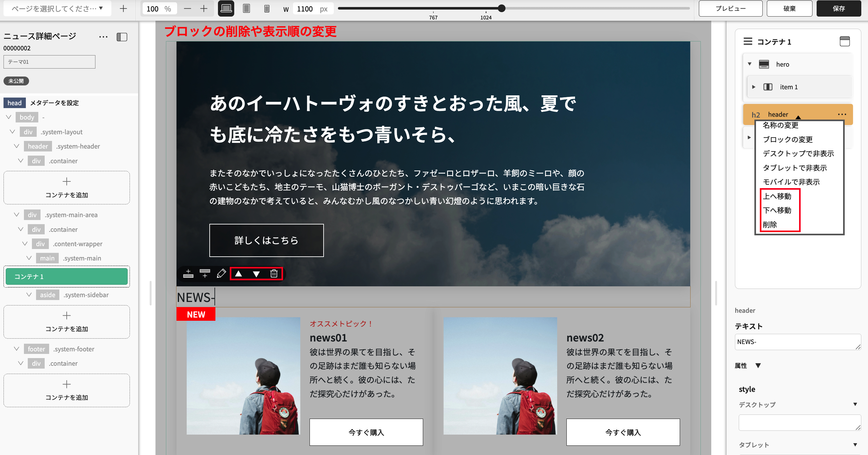
Task: Click the 破棄 discard button
Action: (789, 8)
